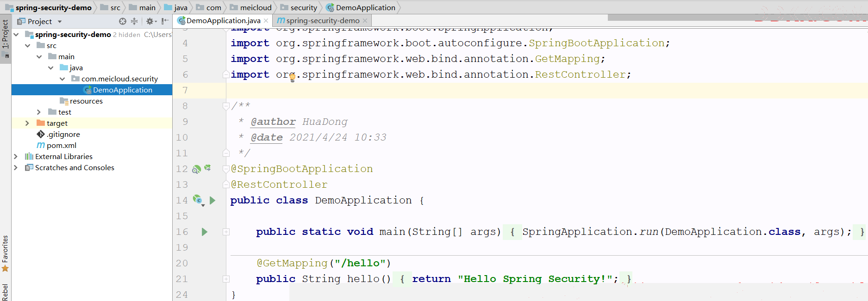Toggle fold on the main method at line 16
The width and height of the screenshot is (868, 301).
click(x=226, y=232)
